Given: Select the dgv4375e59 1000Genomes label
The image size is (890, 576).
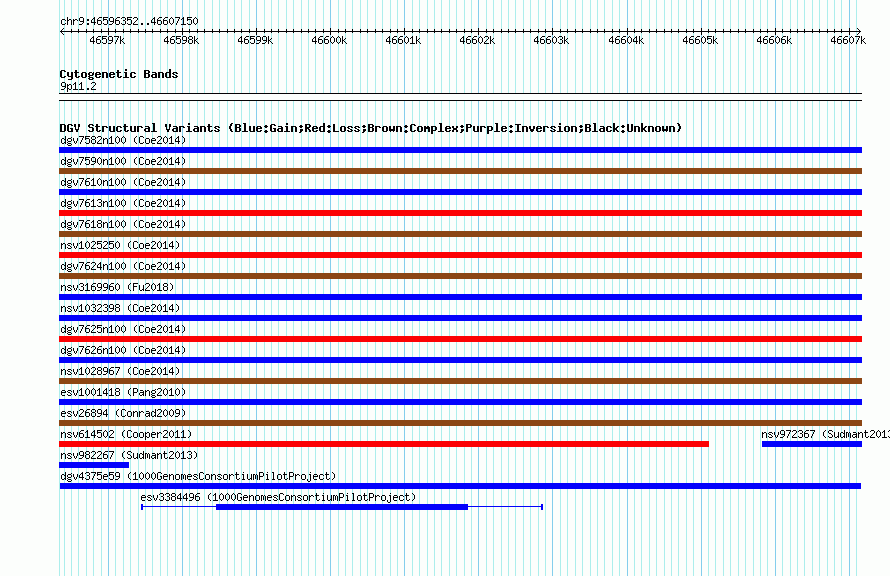Looking at the screenshot, I should 198,476.
